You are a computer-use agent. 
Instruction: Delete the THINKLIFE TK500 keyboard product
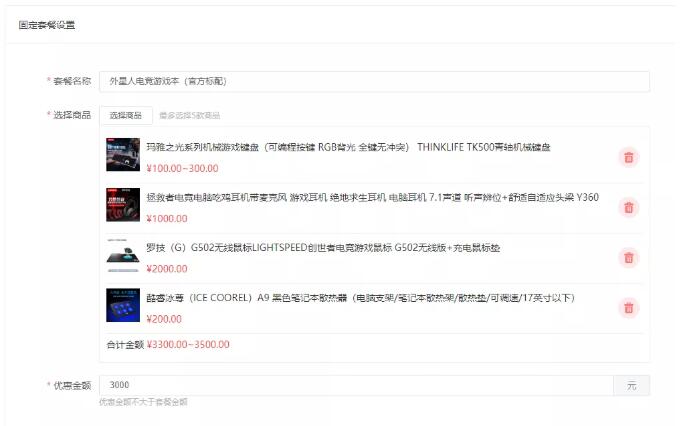pos(628,157)
